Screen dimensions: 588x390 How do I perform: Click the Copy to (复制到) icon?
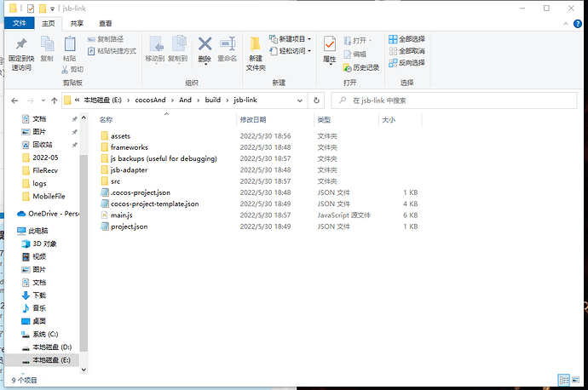[178, 43]
